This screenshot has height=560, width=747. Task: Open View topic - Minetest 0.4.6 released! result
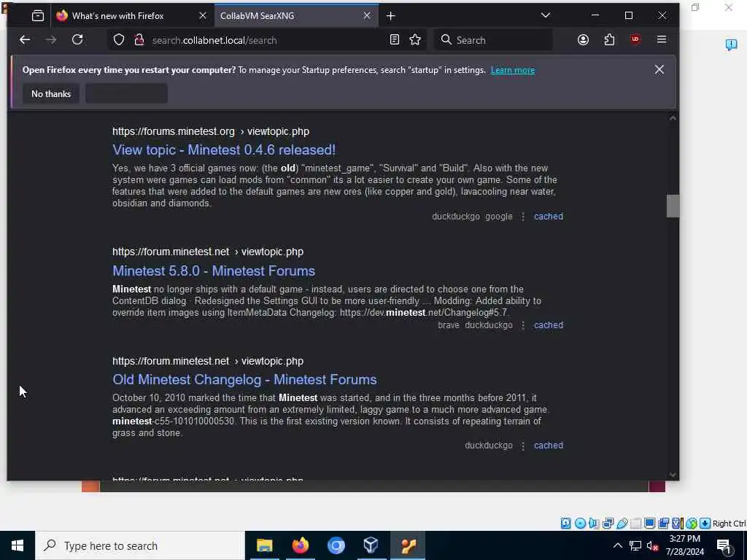(224, 149)
